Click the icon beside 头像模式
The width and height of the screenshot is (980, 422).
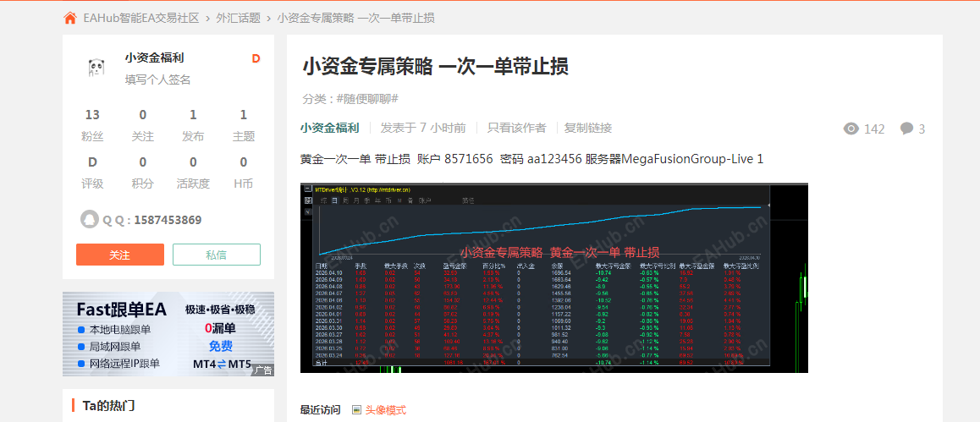click(356, 410)
